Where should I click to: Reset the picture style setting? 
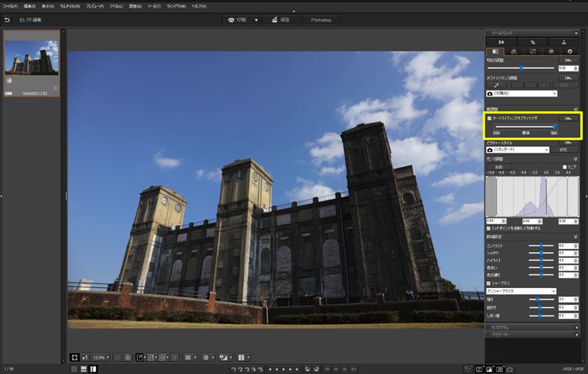pos(568,143)
